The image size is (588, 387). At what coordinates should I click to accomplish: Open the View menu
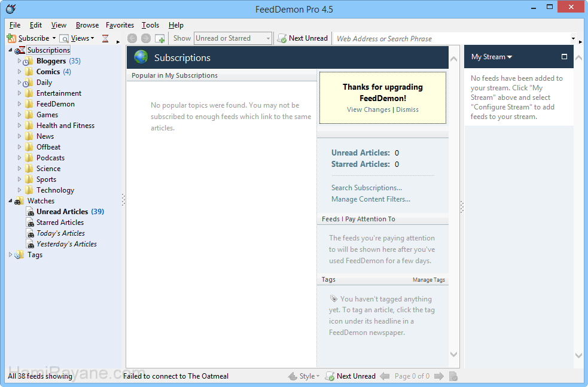(59, 25)
